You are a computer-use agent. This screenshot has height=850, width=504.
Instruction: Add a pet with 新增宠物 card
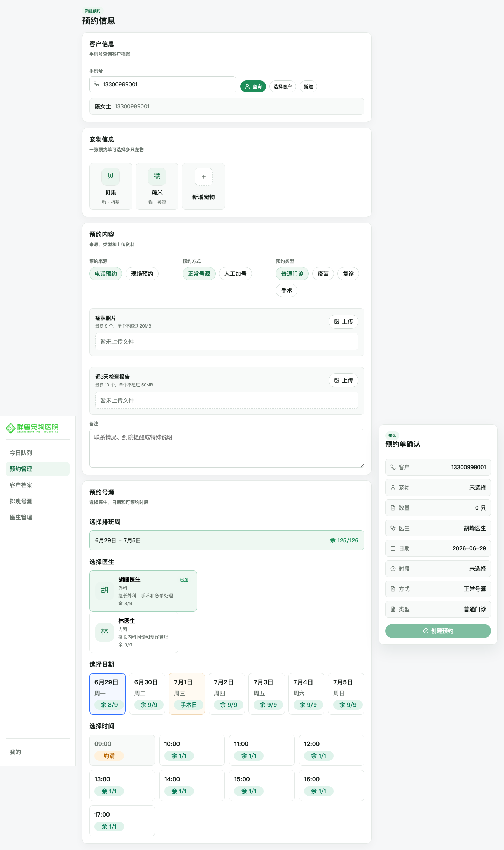[x=204, y=186]
